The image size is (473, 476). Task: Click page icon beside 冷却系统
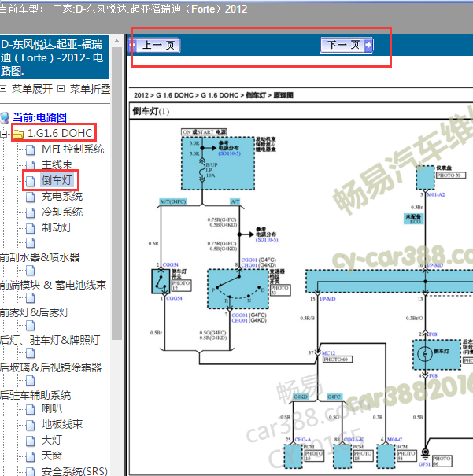click(31, 212)
